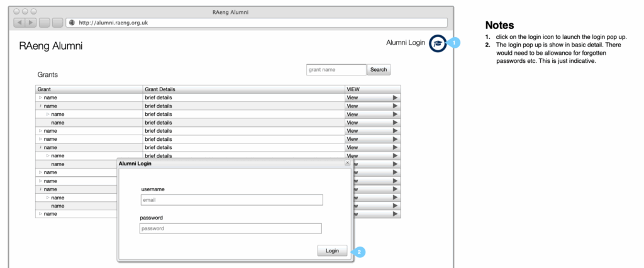Click the browser back arrow button
The height and width of the screenshot is (268, 644).
click(x=19, y=23)
